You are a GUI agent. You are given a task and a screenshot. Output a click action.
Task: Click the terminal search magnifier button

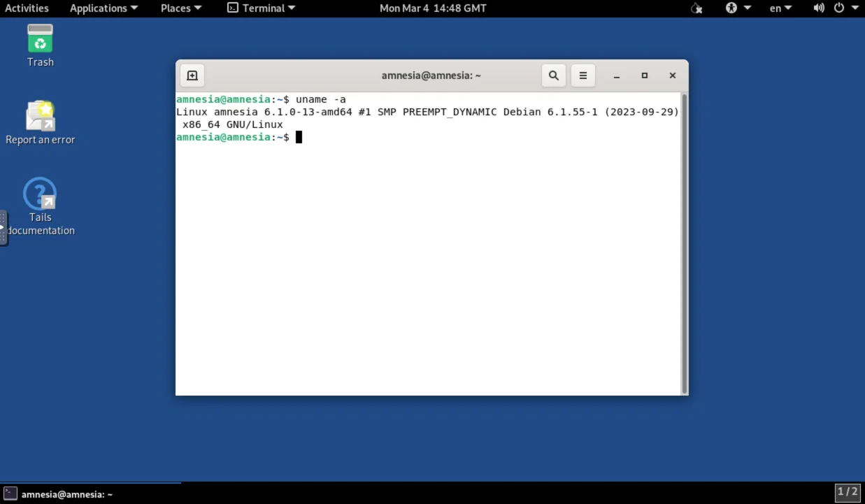(x=553, y=75)
